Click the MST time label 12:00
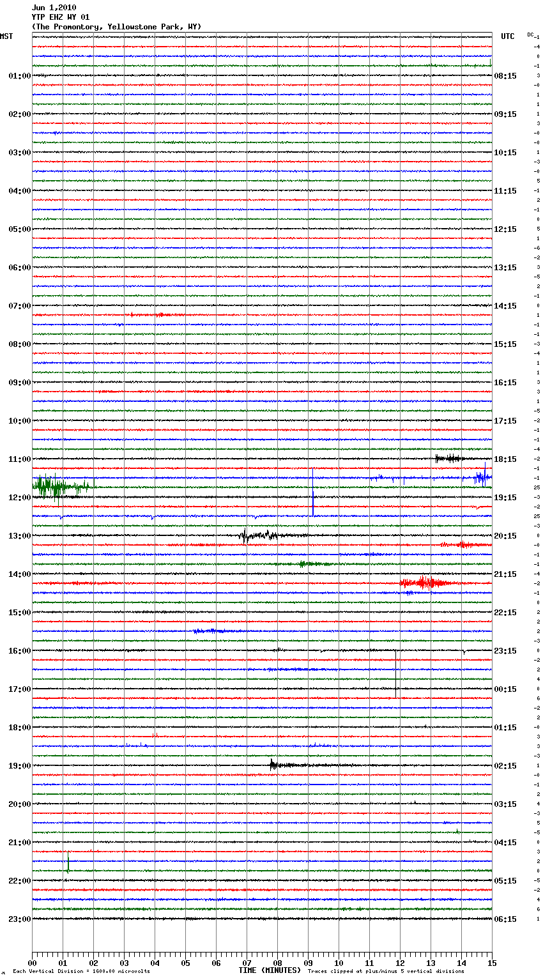The image size is (543, 980). [20, 498]
